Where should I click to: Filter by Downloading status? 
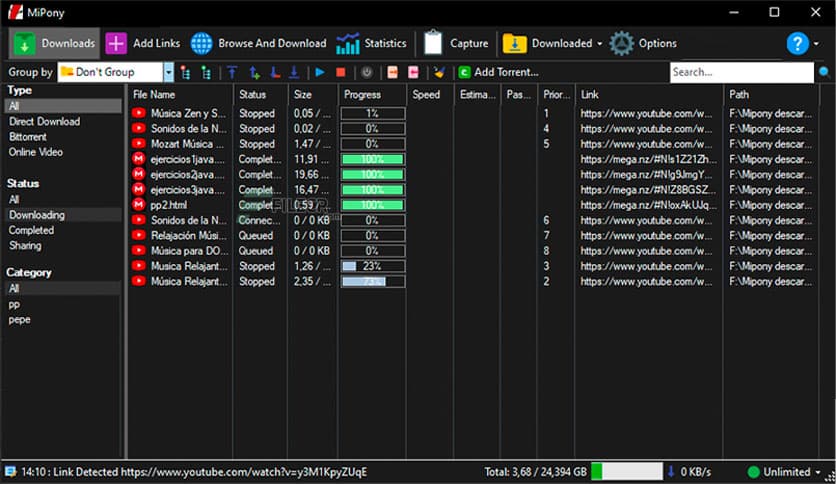click(64, 215)
